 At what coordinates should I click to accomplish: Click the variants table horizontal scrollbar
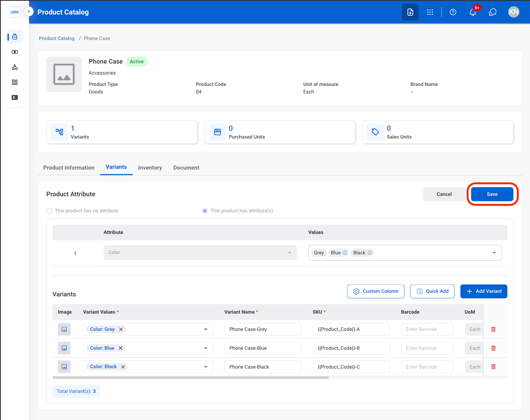[190, 378]
